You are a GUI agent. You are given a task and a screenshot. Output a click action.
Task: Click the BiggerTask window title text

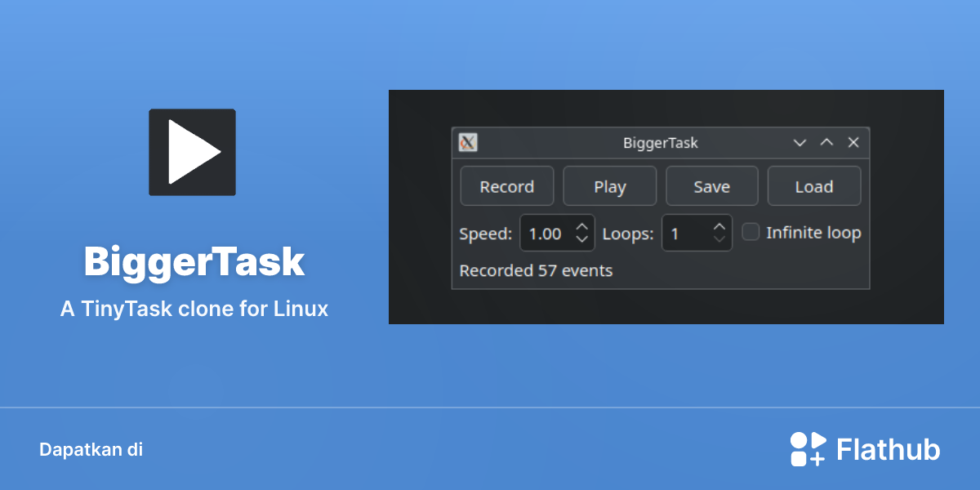[x=661, y=143]
